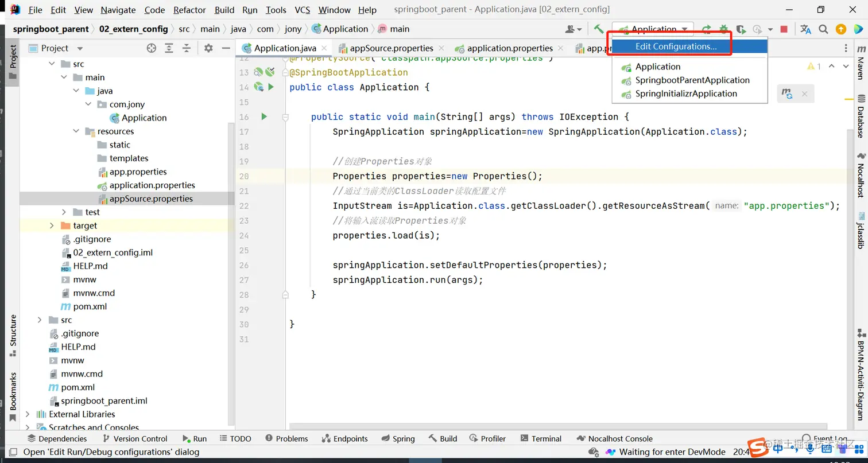Open the Bookmarks side tool window

pyautogui.click(x=13, y=396)
